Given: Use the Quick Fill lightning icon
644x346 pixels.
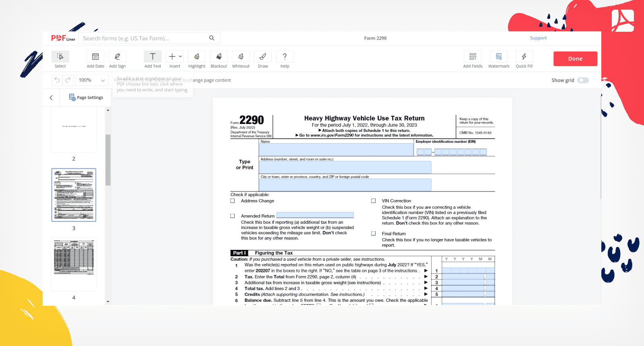Looking at the screenshot, I should tap(524, 57).
